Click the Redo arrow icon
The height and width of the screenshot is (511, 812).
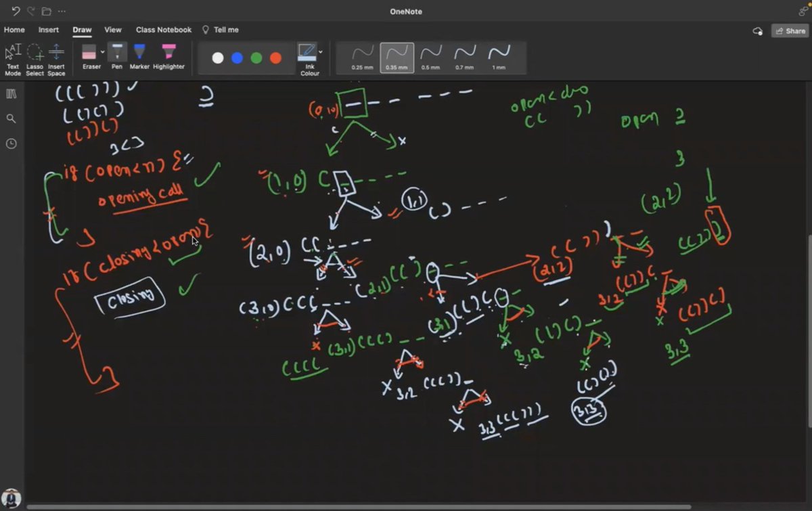tap(31, 11)
